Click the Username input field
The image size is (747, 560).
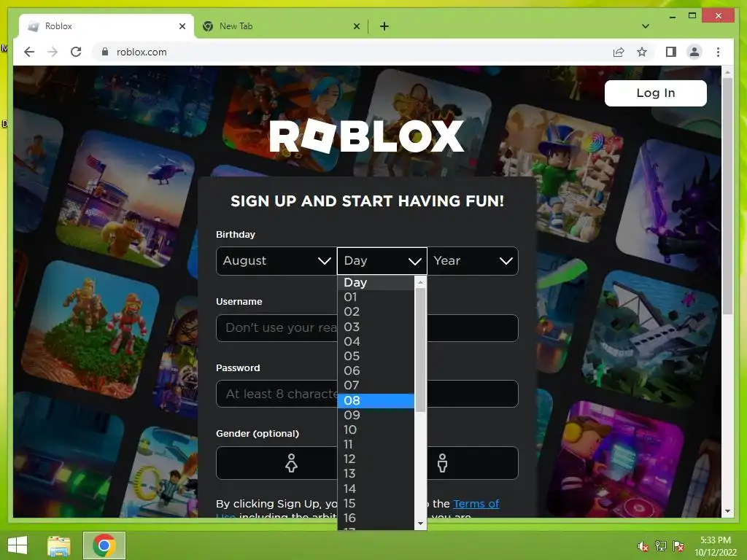(x=367, y=328)
